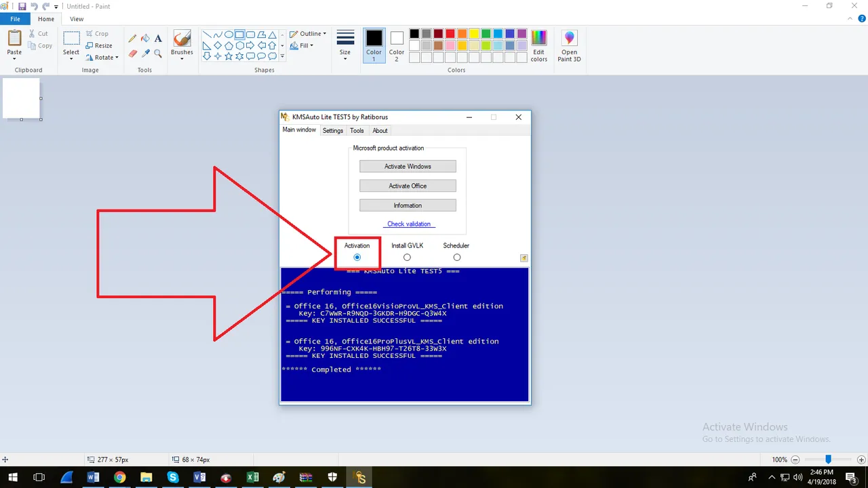
Task: Pick the Hexagon shape
Action: pos(239,45)
